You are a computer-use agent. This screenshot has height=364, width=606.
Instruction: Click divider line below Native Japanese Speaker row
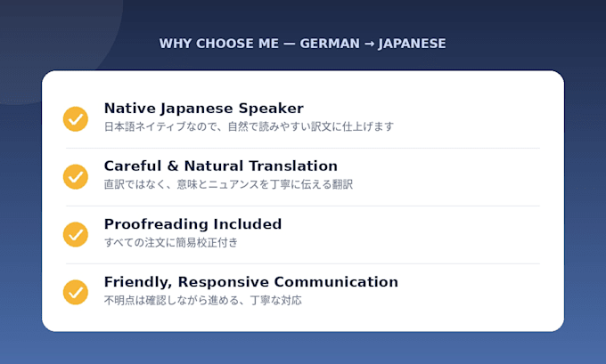tap(303, 148)
